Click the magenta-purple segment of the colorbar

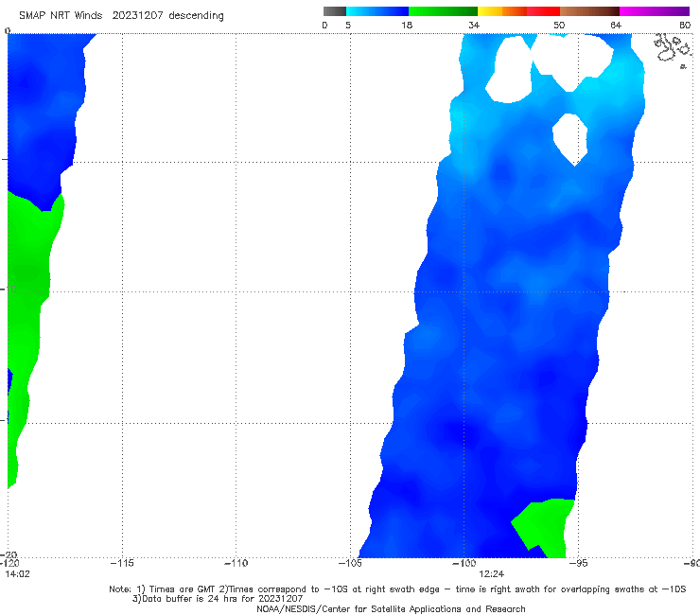coord(655,11)
